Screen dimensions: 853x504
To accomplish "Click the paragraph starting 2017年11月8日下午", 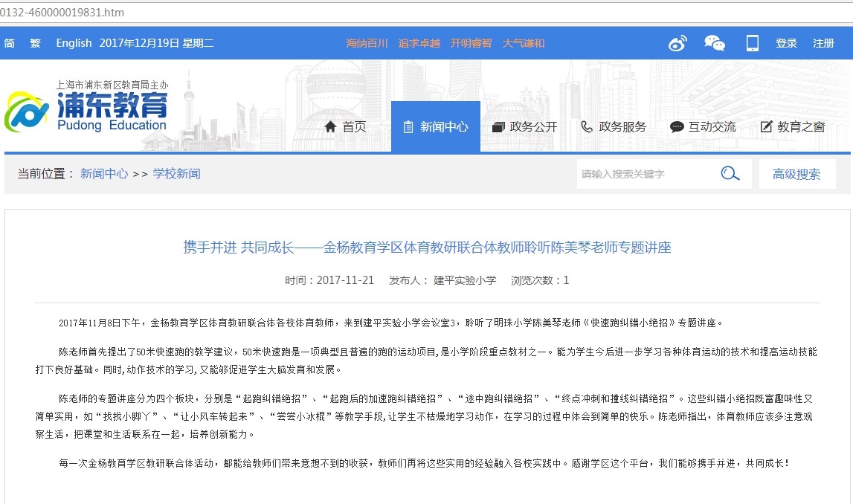I will coord(390,323).
